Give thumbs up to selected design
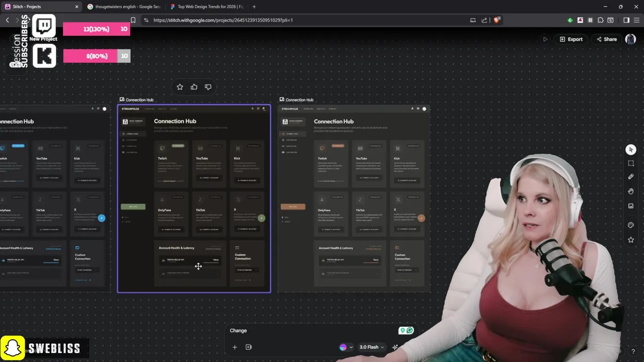This screenshot has width=644, height=362. click(194, 87)
